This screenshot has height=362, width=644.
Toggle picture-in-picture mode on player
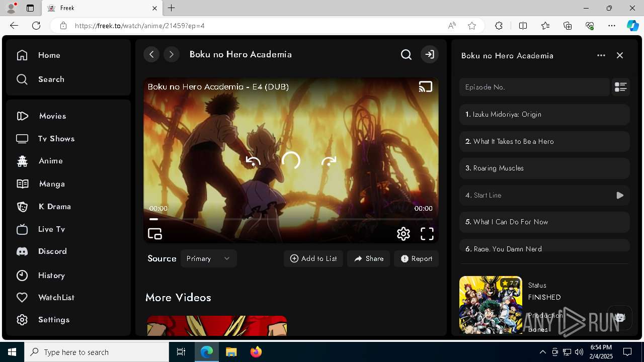pyautogui.click(x=155, y=234)
